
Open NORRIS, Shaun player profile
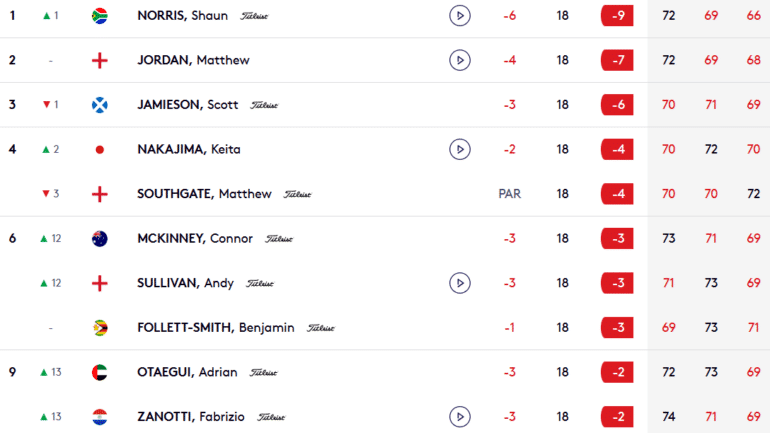(x=183, y=16)
